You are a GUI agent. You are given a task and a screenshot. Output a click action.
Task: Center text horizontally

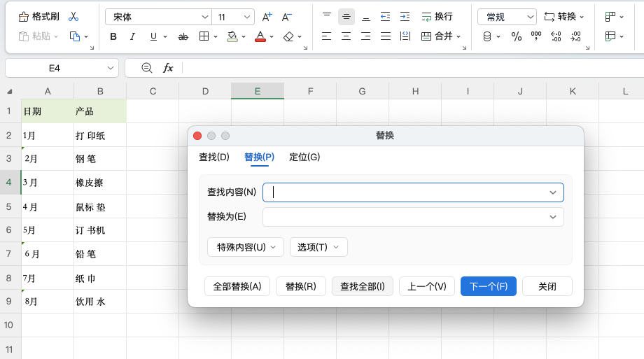tap(346, 36)
